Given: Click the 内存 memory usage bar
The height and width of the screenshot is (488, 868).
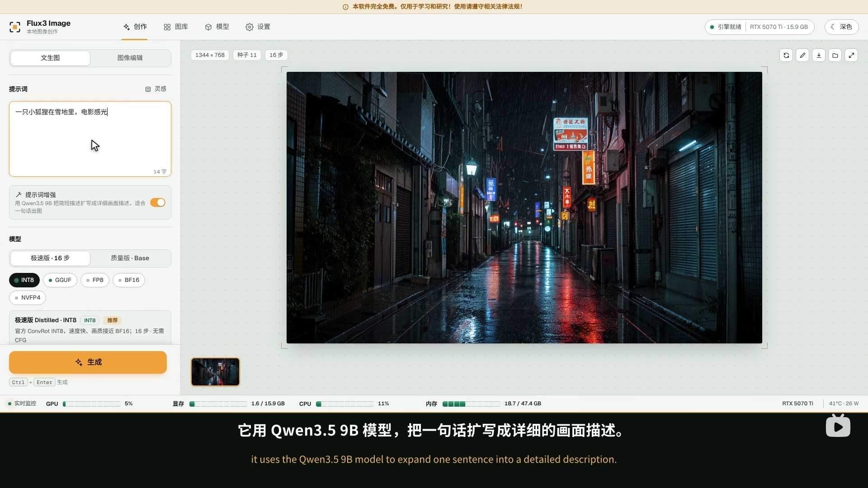Looking at the screenshot, I should tap(472, 404).
